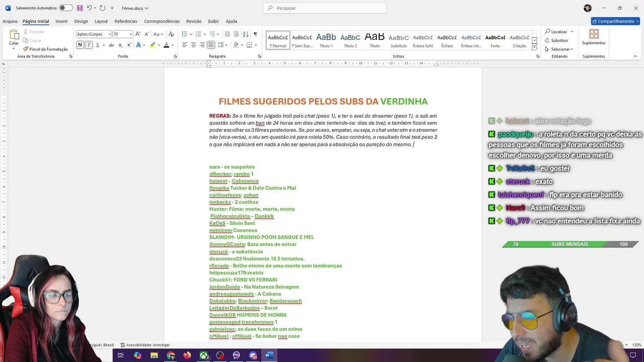644x362 pixels.
Task: Click the Word taskbar icon
Action: coord(269,355)
